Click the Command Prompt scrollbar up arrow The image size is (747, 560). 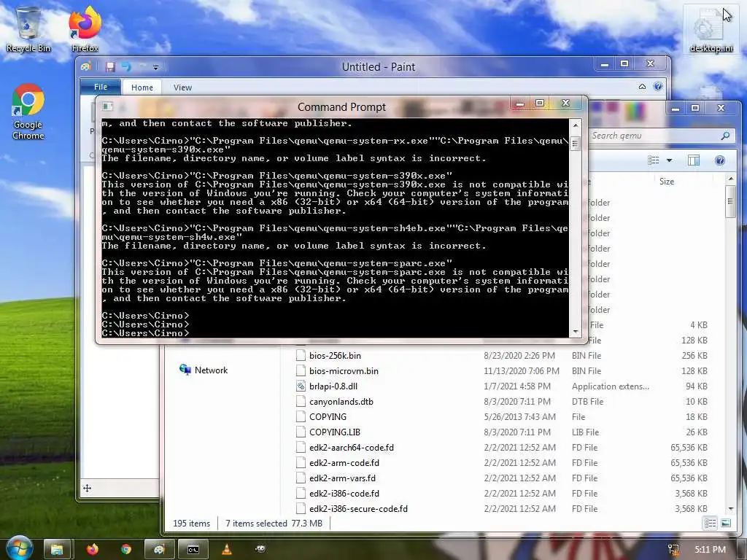pos(576,125)
